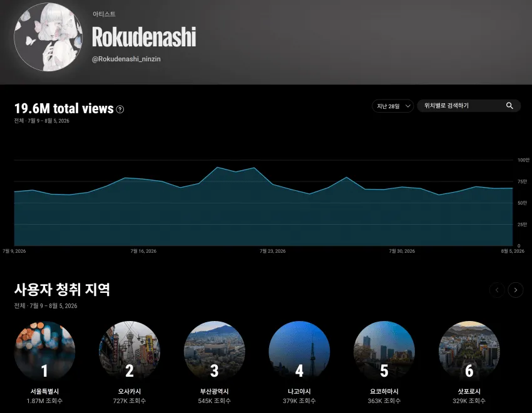
Task: Select the 오사카시 city thumbnail ranked 2
Action: pos(130,351)
